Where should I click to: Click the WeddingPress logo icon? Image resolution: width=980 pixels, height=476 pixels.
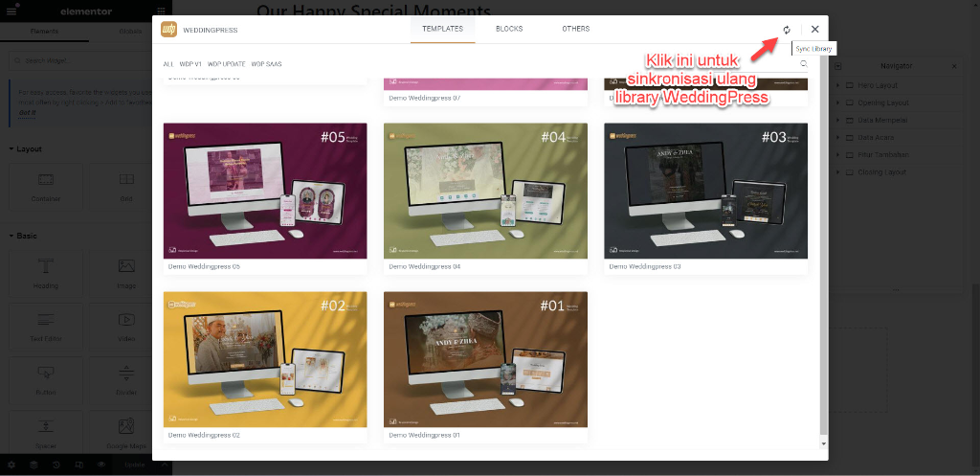point(168,30)
